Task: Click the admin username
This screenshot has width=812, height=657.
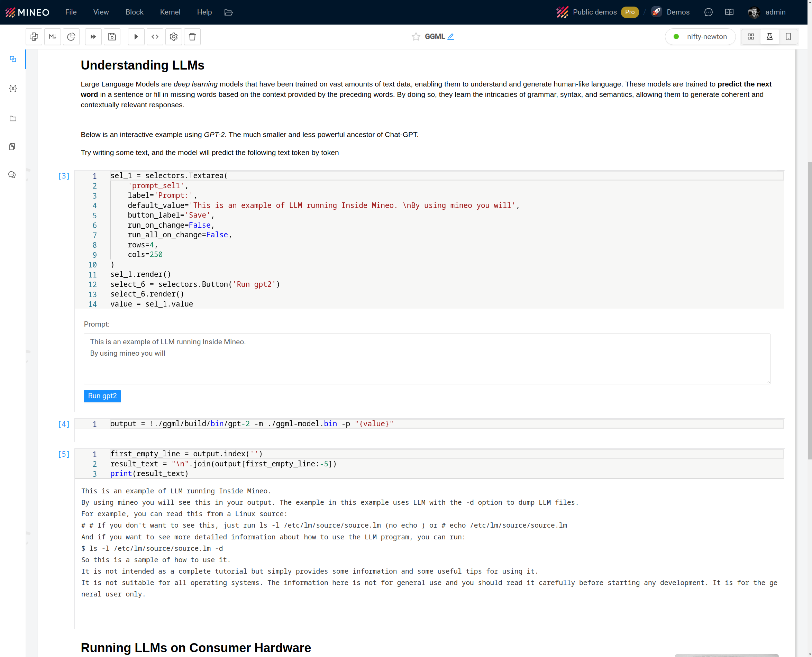Action: coord(775,12)
